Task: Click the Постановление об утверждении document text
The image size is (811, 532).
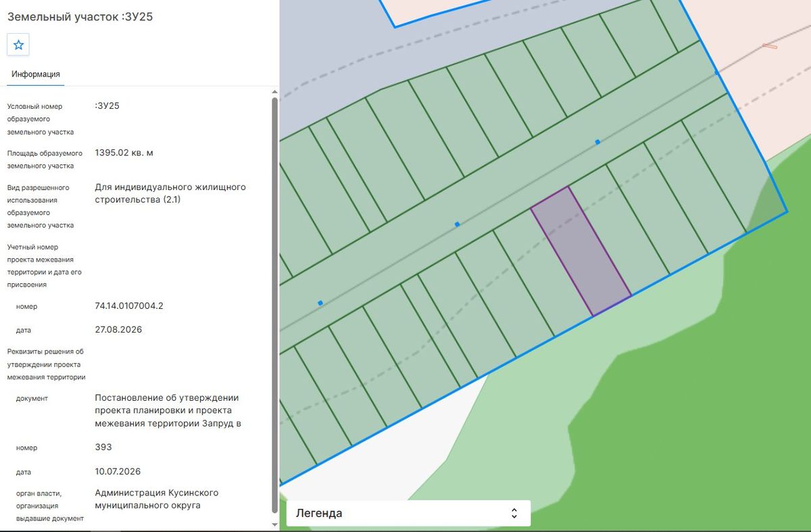Action: click(168, 410)
